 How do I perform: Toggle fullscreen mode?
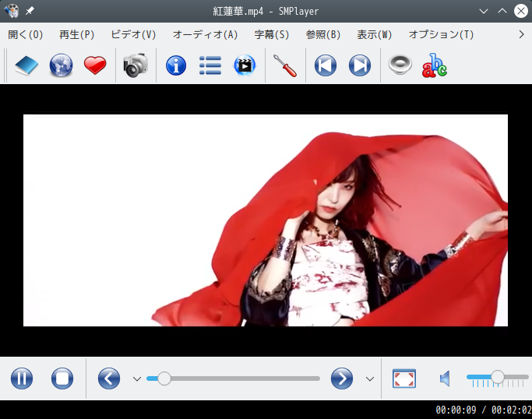404,379
